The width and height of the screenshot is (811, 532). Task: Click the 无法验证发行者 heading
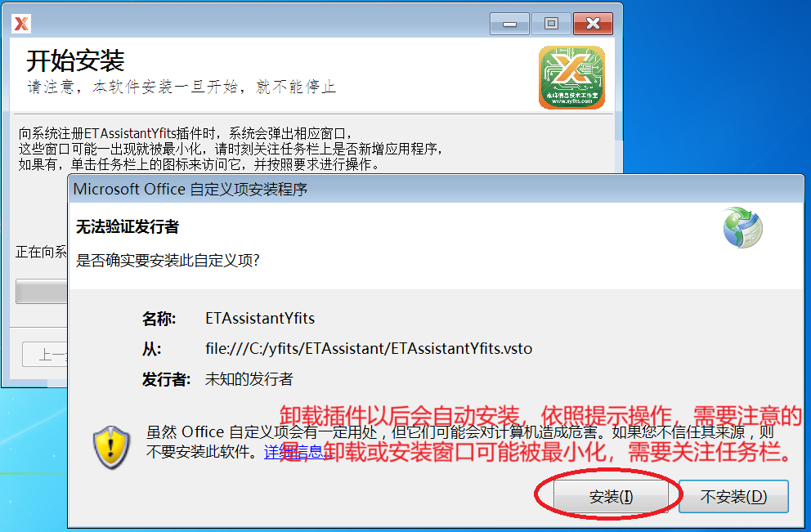pos(128,227)
